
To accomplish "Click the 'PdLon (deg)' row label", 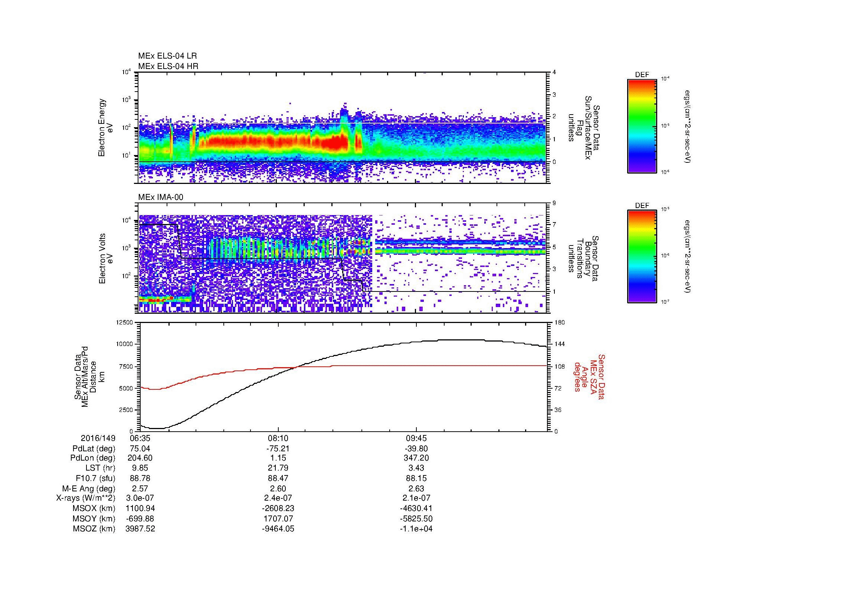I will pos(93,458).
